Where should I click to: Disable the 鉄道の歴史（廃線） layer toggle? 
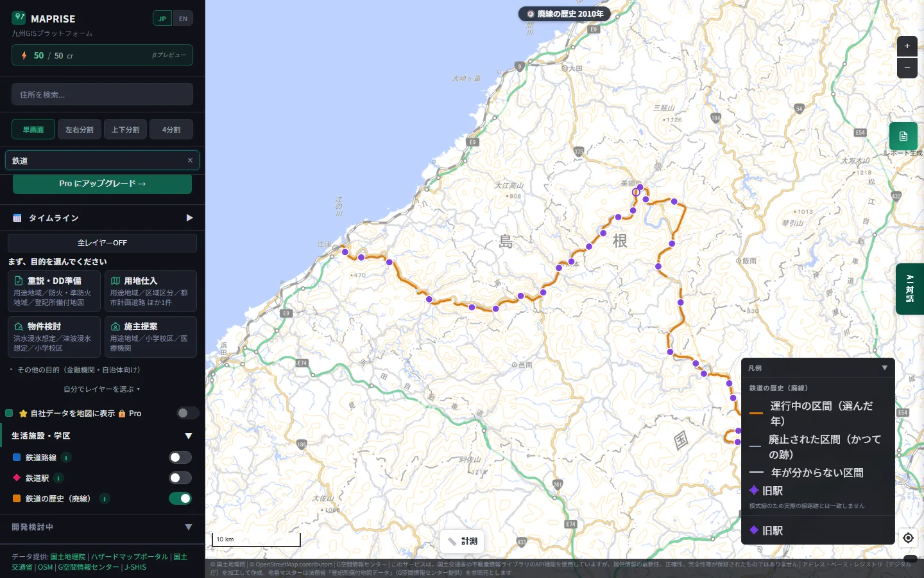(x=180, y=498)
